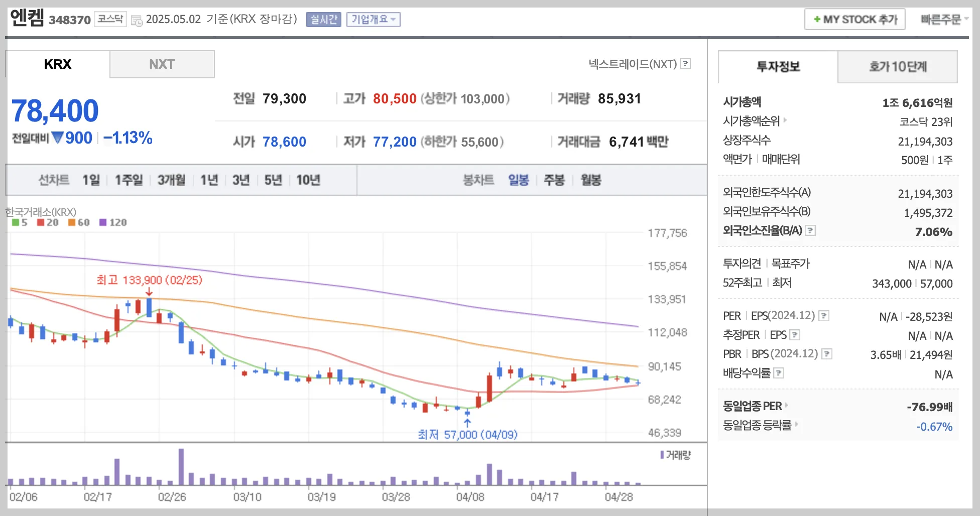
Task: Open the help icon beside 추정PER EPS
Action: pyautogui.click(x=795, y=335)
